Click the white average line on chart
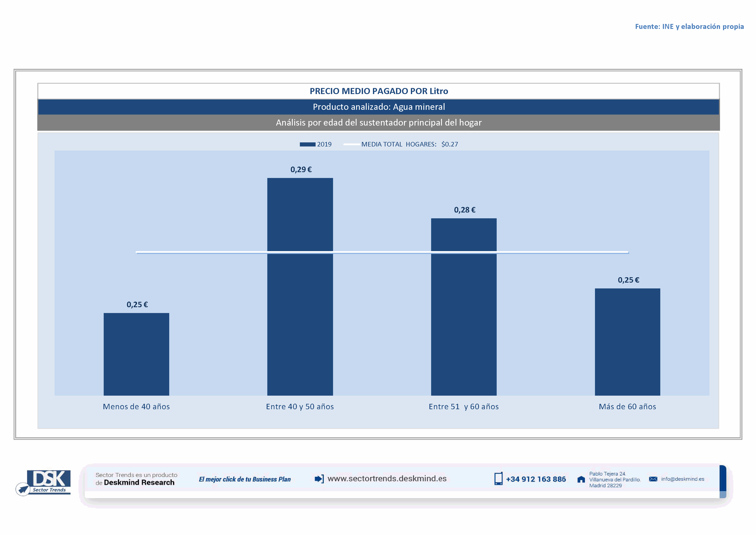This screenshot has height=535, width=756. point(382,252)
